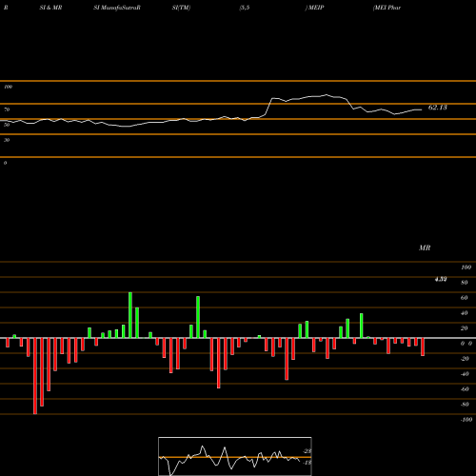Click the 70 label on RSI axis
Screen dimensions: 476x476
pos(7,109)
